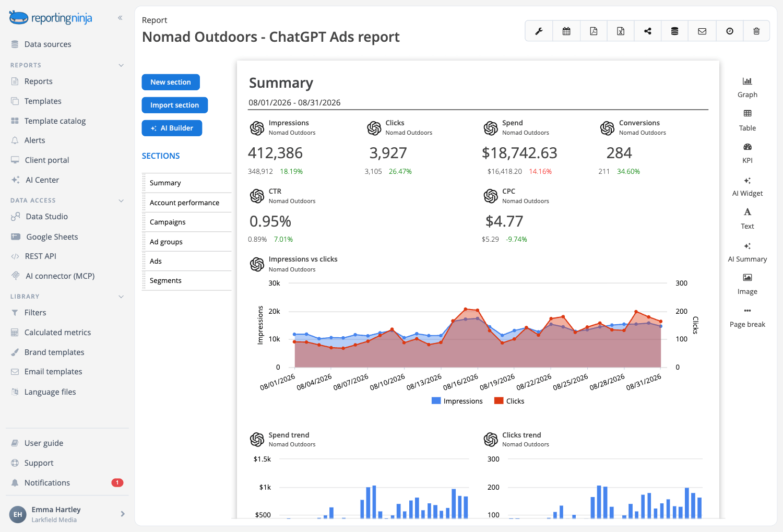
Task: Expand Emma Hartley account menu
Action: (123, 514)
